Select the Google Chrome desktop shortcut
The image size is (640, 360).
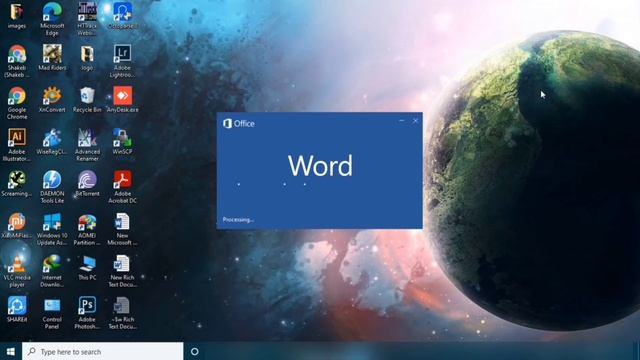17,103
